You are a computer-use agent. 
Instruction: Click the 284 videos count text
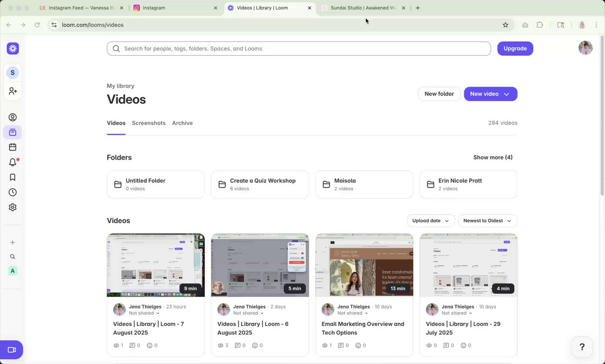[x=503, y=123]
